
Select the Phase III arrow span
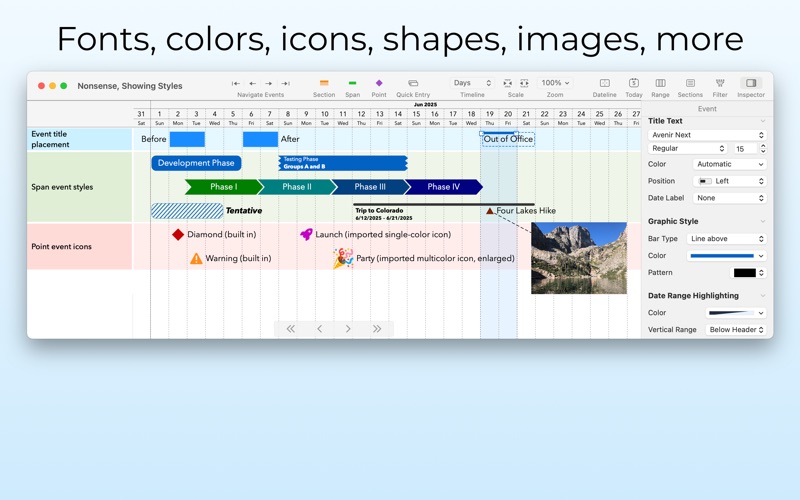(x=370, y=187)
